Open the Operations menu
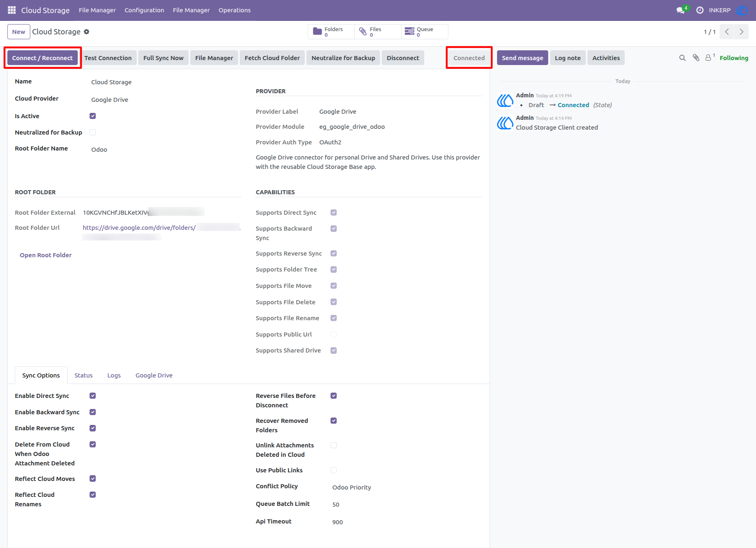Screen dimensions: 756x548 [x=234, y=10]
